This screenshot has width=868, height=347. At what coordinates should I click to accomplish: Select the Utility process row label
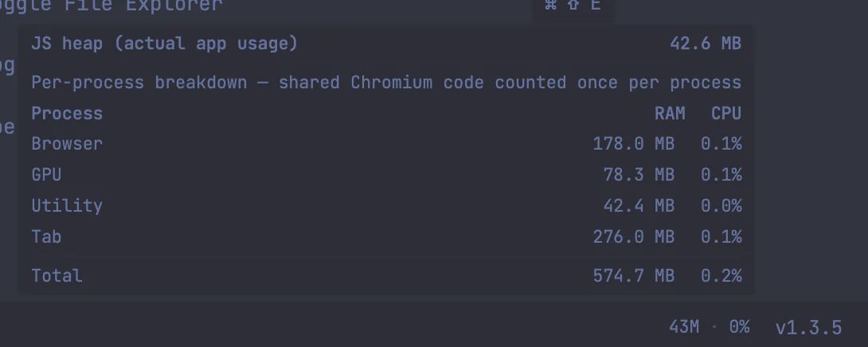coord(67,205)
